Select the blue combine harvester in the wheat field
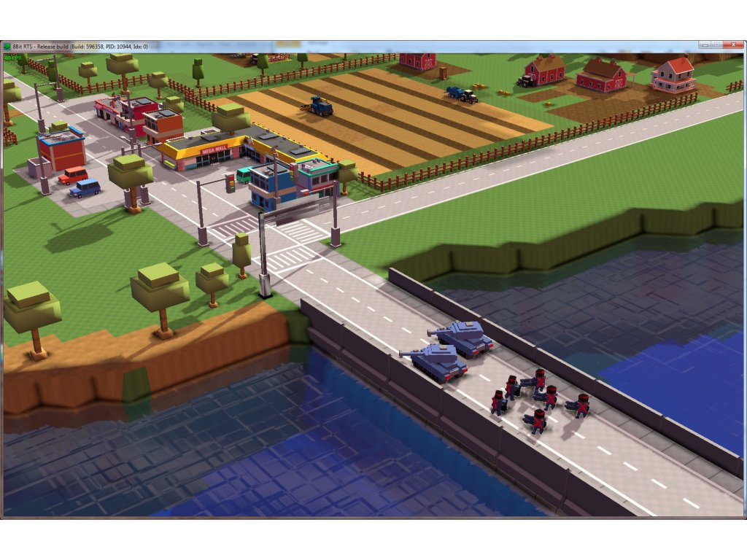This screenshot has width=747, height=560. [x=317, y=106]
